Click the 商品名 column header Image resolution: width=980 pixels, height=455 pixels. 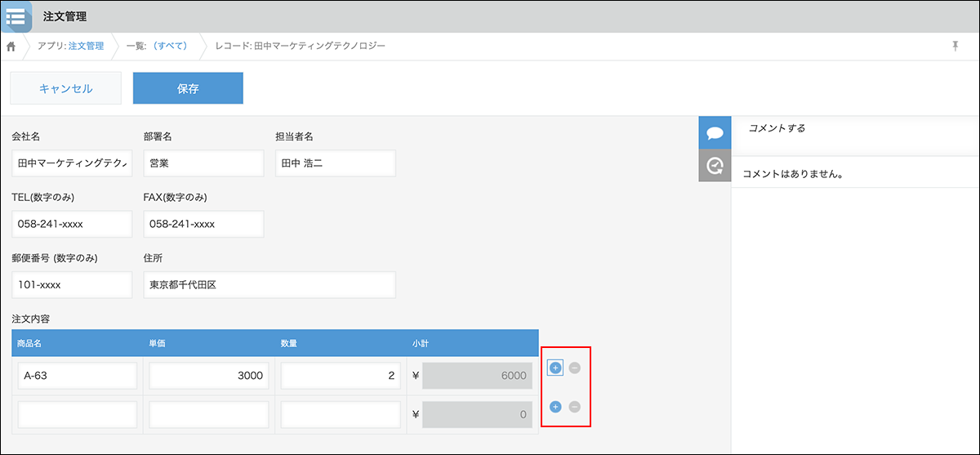pos(78,343)
